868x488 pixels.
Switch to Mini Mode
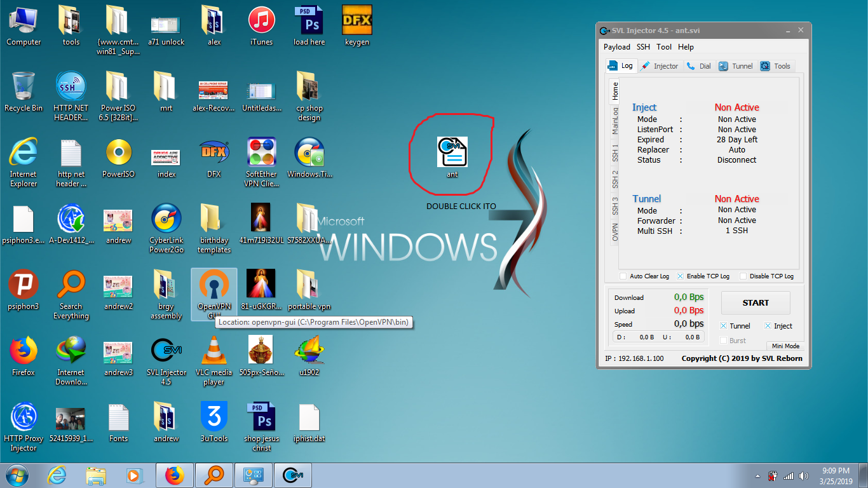[x=785, y=346]
